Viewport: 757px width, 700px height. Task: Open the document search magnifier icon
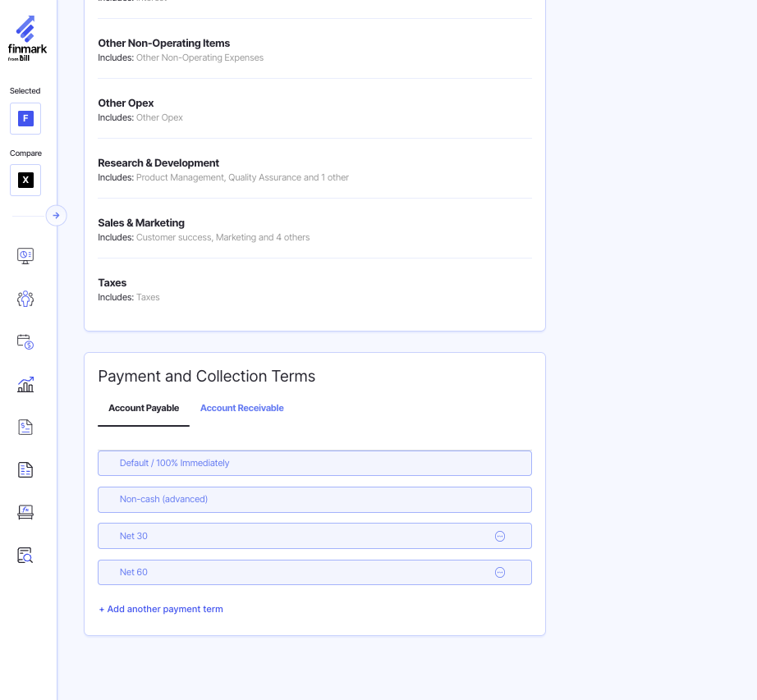(25, 556)
